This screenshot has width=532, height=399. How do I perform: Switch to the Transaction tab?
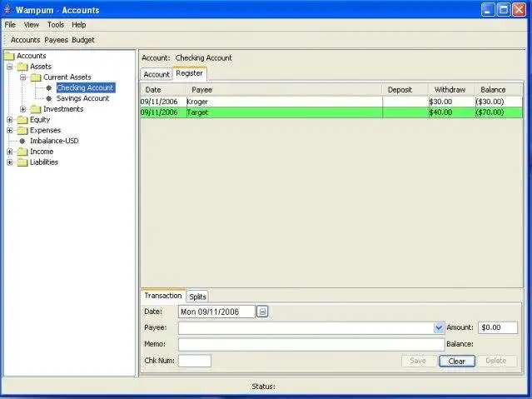point(163,296)
